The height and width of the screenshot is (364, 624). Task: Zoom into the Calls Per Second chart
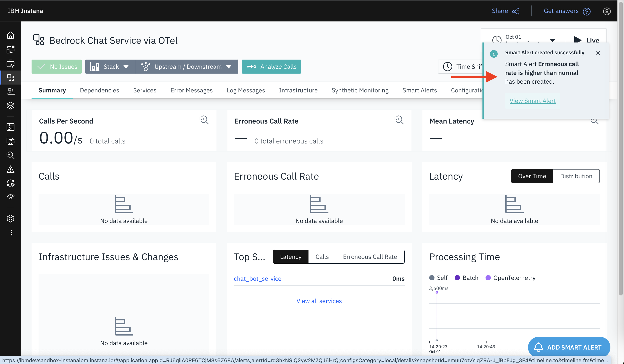204,120
